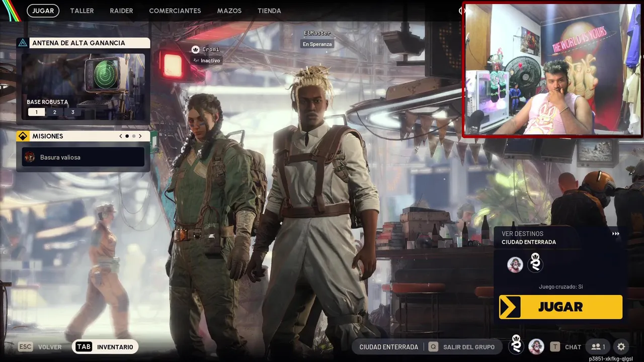Click SALIR DEL GRUPO to leave party

coord(469,347)
